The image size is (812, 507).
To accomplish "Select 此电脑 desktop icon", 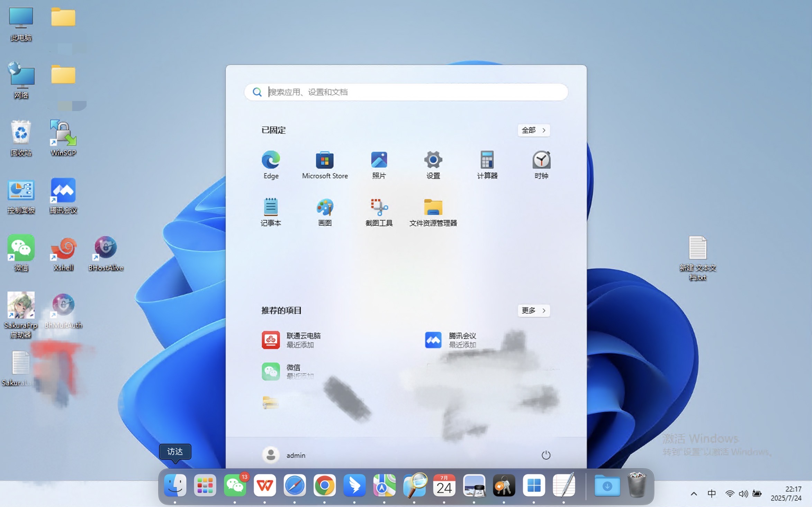I will coord(21,24).
